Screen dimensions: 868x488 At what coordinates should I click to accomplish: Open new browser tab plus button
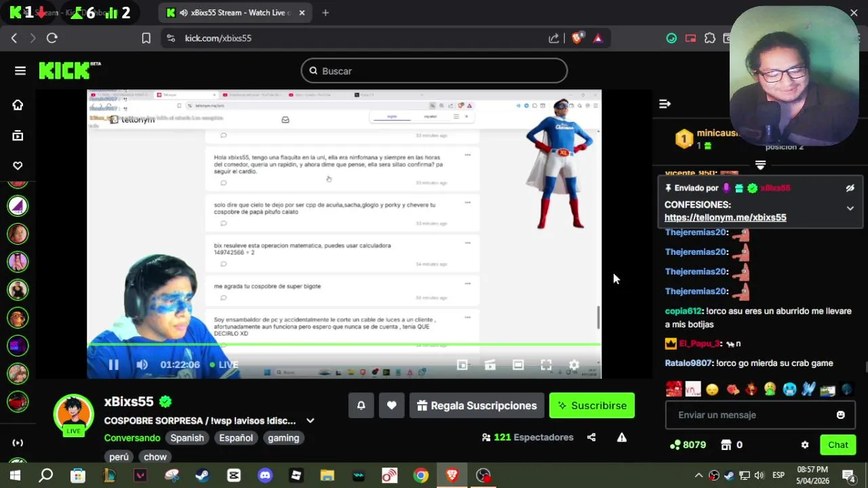(x=325, y=13)
